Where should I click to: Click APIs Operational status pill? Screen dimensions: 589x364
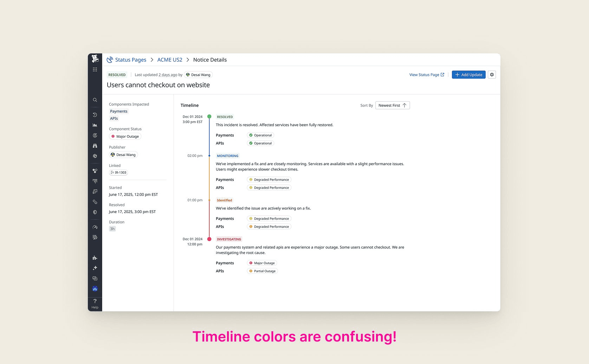260,143
